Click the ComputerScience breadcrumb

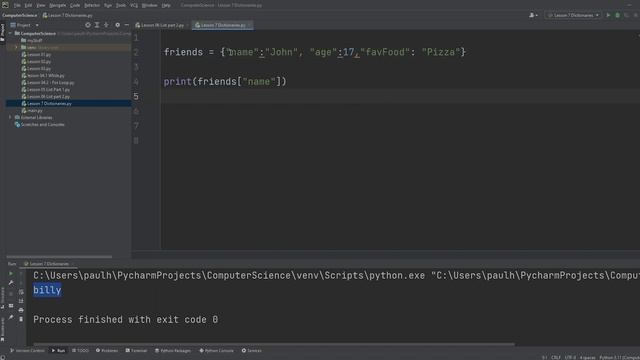[x=20, y=15]
